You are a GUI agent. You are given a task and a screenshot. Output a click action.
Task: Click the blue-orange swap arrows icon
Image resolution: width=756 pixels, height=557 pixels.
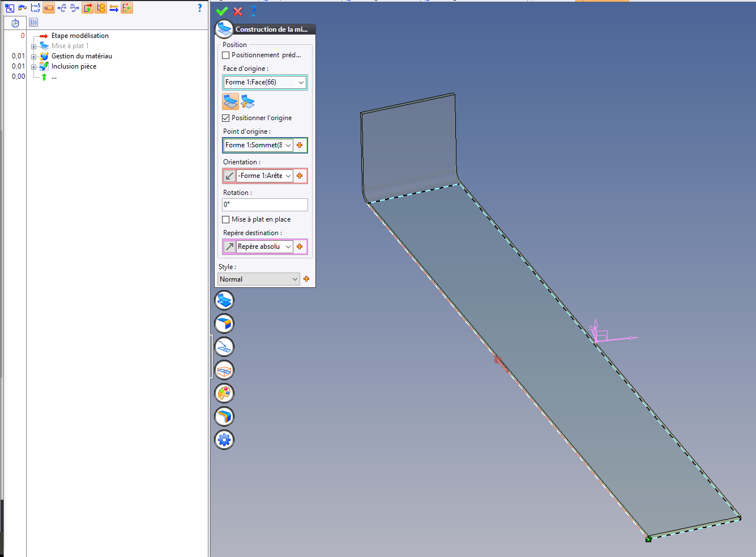(x=114, y=8)
